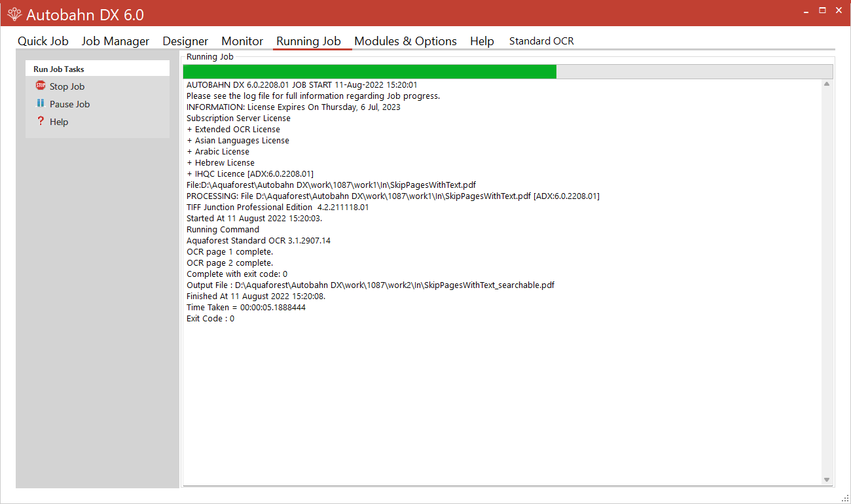Maximize the Autobahn DX window
This screenshot has height=504, width=851.
tap(822, 10)
